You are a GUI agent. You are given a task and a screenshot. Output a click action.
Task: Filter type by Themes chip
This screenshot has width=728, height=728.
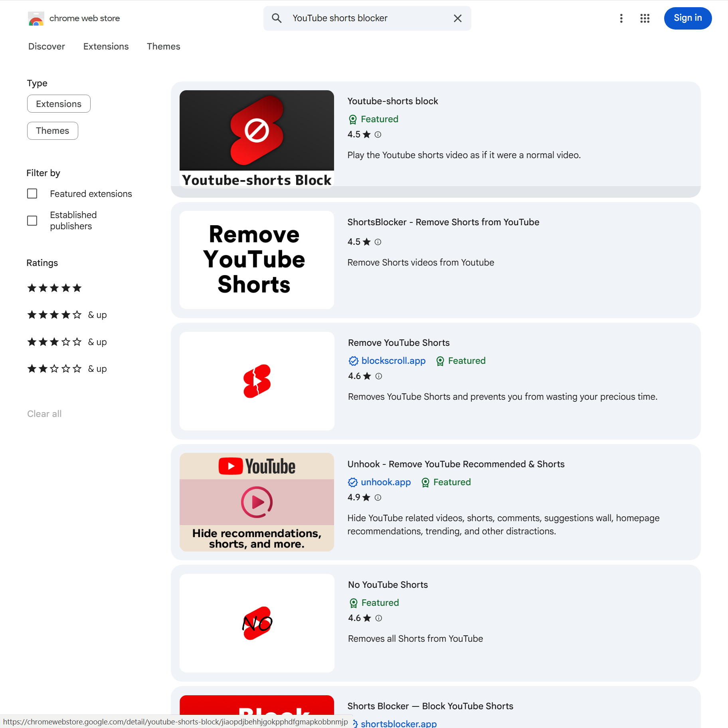click(53, 131)
